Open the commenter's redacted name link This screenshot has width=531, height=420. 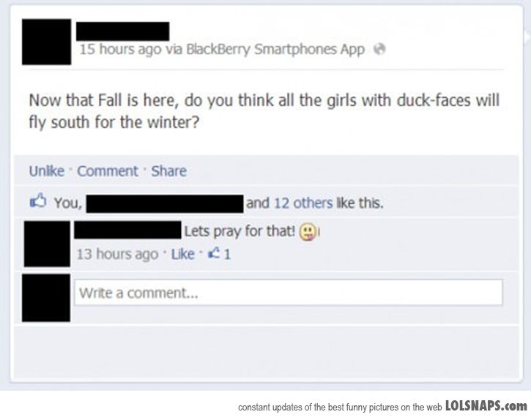click(x=127, y=230)
